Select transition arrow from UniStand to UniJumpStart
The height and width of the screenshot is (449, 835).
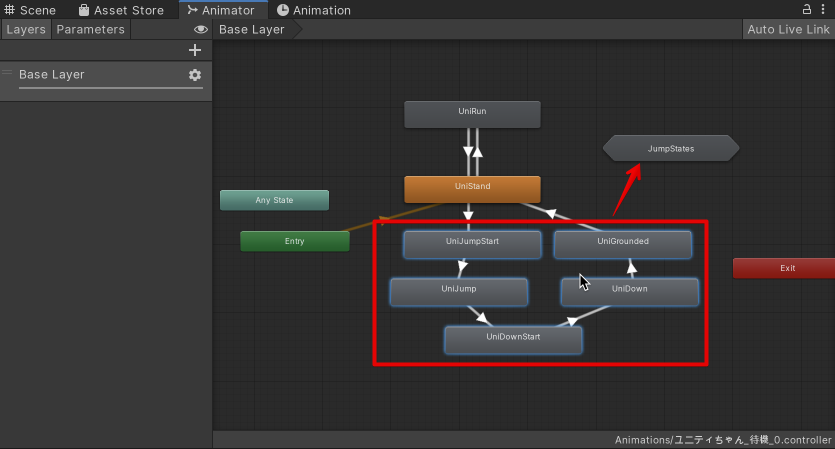pos(468,215)
